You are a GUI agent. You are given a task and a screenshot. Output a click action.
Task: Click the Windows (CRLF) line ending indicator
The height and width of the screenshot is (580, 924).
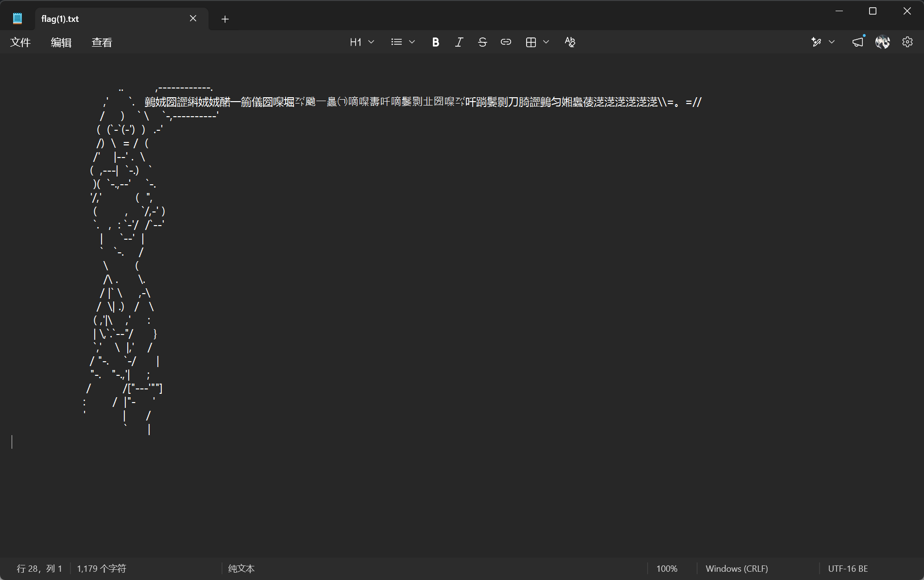pos(736,568)
